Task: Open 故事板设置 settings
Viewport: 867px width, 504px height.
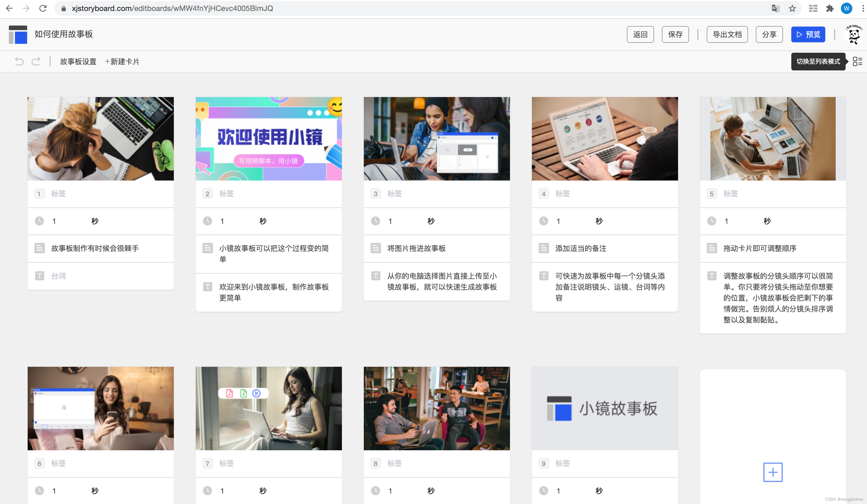Action: coord(78,62)
